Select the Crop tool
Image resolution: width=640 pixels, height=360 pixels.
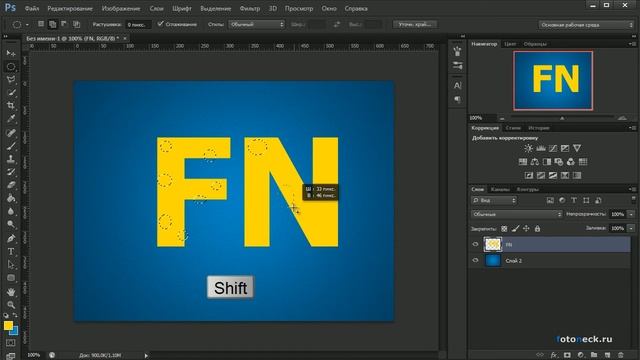11,106
